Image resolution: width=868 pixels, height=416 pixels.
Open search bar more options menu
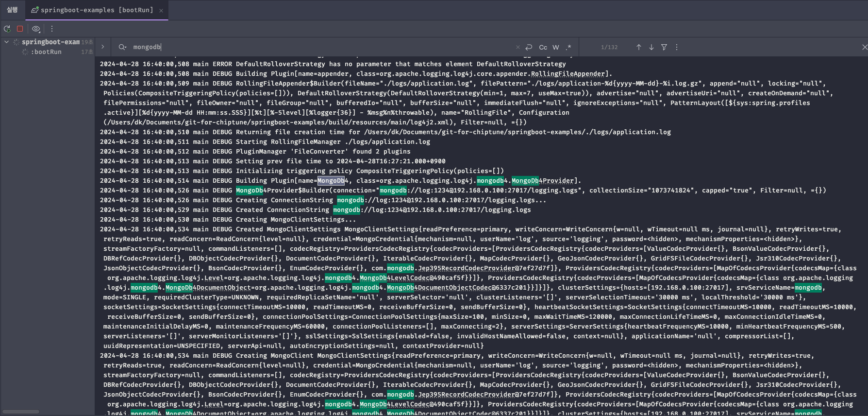click(x=677, y=47)
